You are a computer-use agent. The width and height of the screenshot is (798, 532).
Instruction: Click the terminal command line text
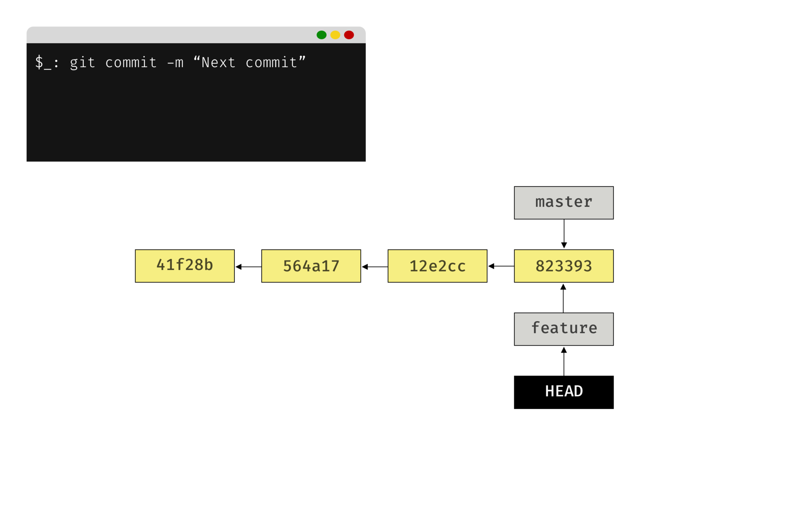pyautogui.click(x=170, y=63)
